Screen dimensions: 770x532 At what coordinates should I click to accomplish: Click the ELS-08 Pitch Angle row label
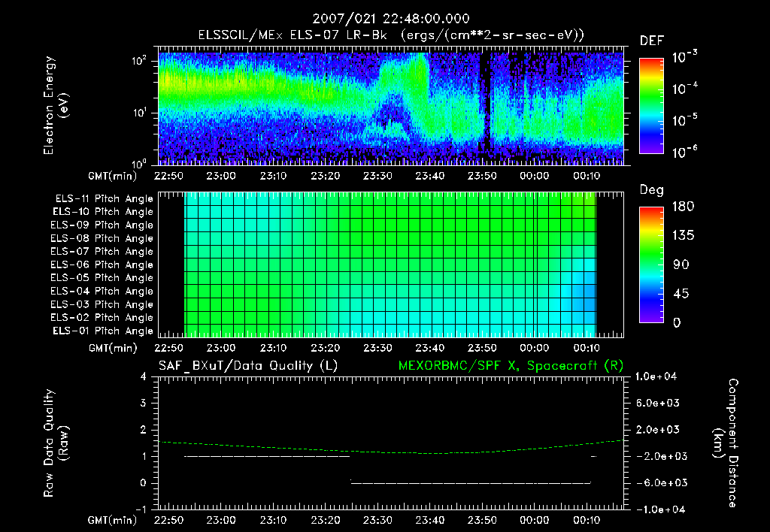102,238
